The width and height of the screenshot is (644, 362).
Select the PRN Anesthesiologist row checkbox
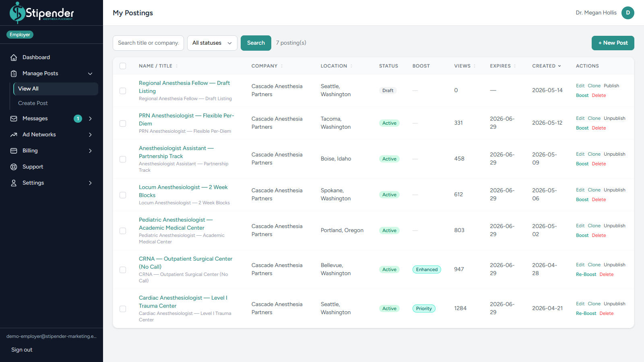click(x=123, y=123)
